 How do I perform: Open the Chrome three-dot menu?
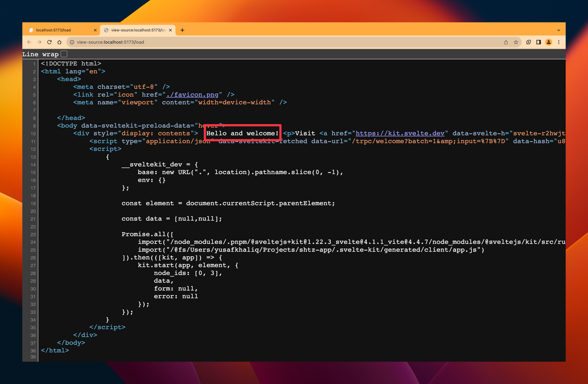coord(559,42)
